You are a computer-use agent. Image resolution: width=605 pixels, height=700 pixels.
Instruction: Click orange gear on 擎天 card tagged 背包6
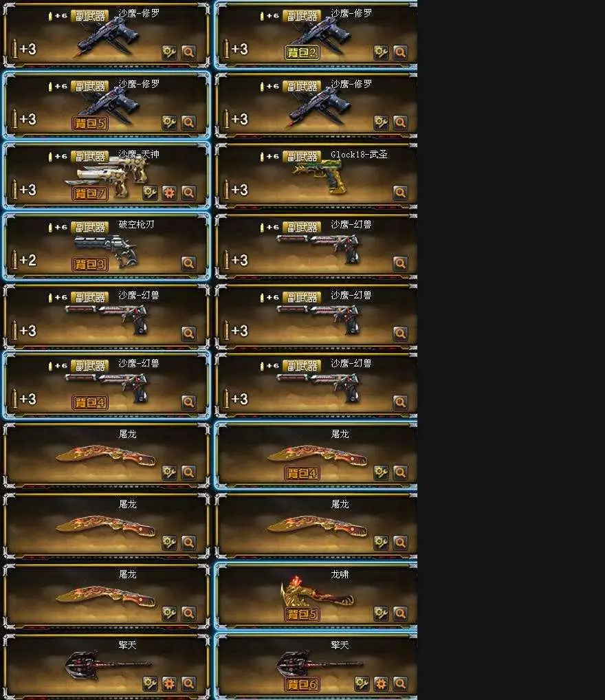click(x=382, y=683)
